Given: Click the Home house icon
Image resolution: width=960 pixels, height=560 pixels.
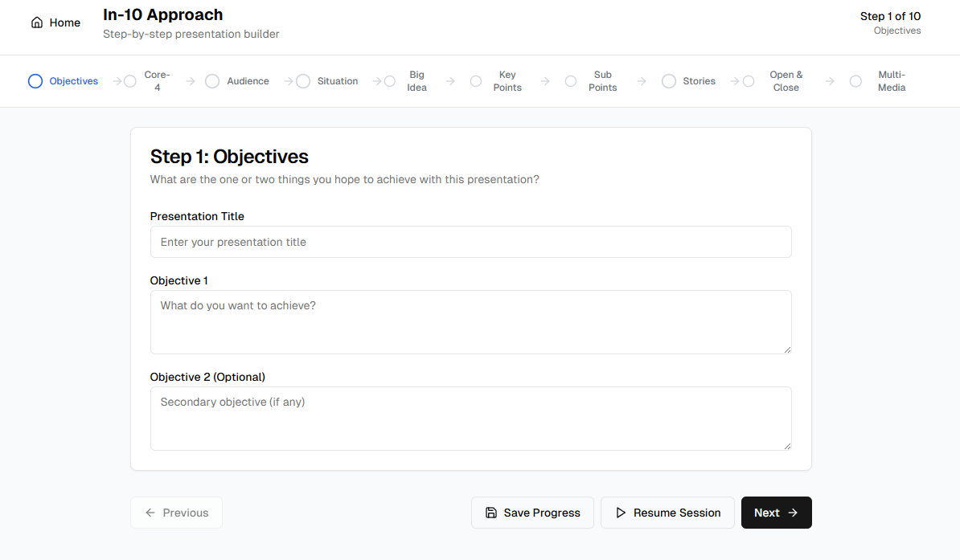Looking at the screenshot, I should tap(37, 22).
